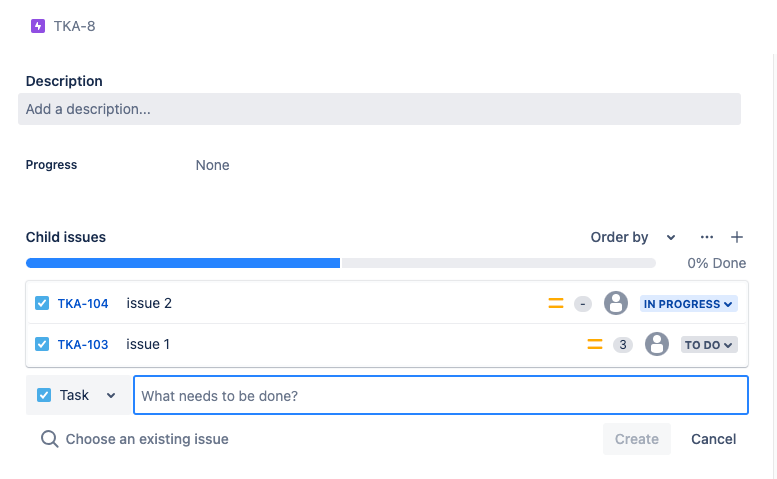Viewport: 777px width, 479px height.
Task: Click the issue 2 summary text
Action: (x=149, y=303)
